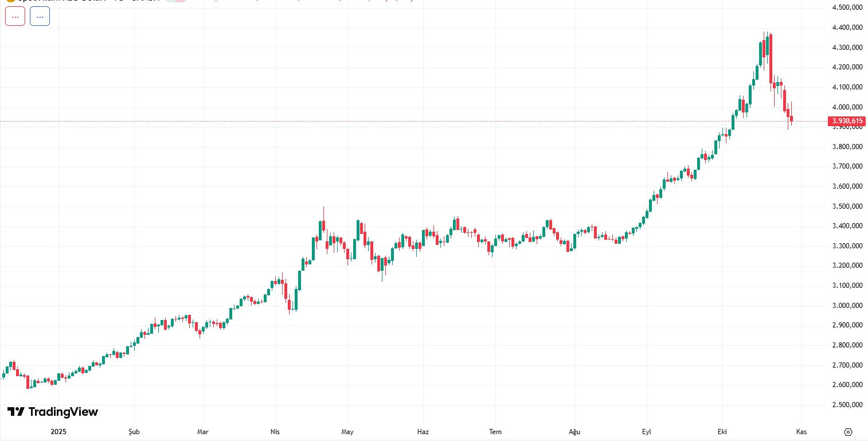Click the Tem label on time axis

[495, 432]
